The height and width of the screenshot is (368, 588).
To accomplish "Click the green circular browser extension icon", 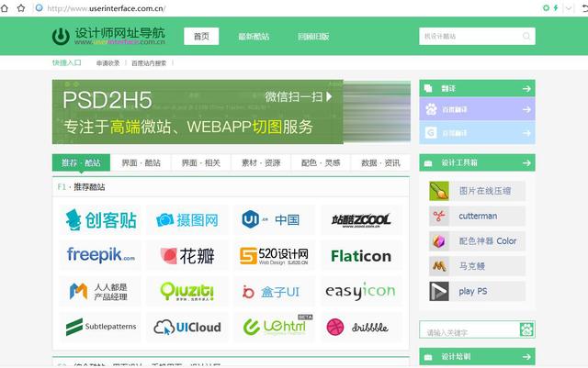I will click(546, 8).
